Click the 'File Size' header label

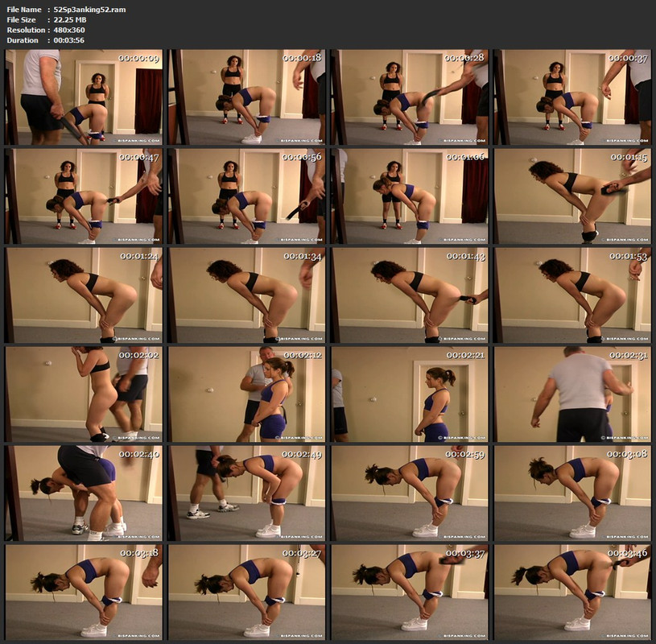pos(22,19)
